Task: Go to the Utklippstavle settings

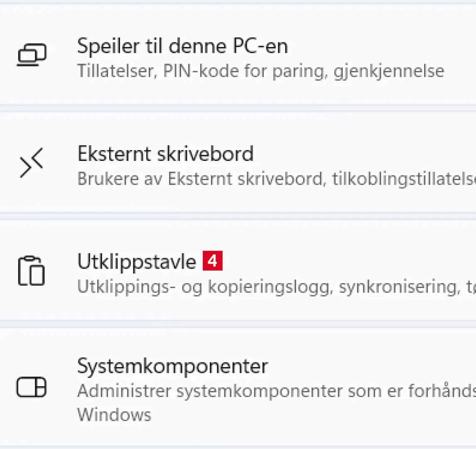Action: pyautogui.click(x=136, y=262)
